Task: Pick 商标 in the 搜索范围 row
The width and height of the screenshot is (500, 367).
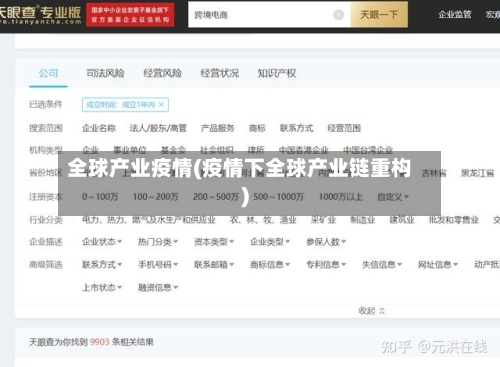Action: tap(257, 128)
